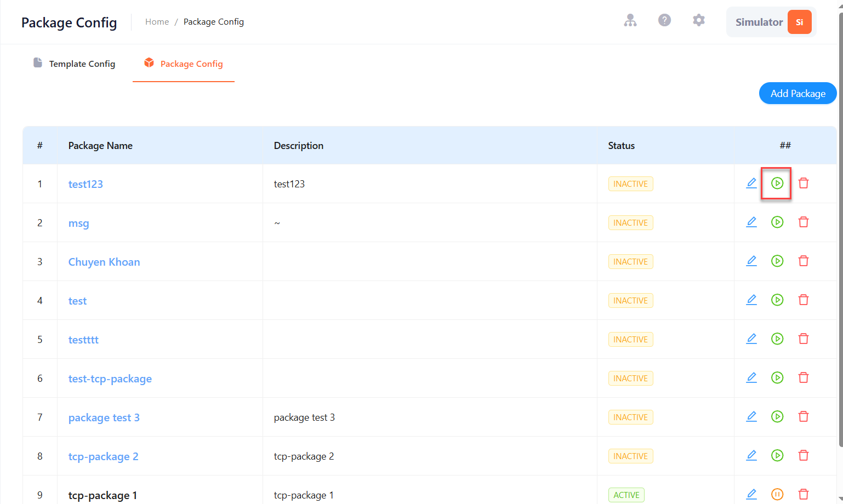Delete tcp-package 1
The height and width of the screenshot is (504, 843).
pyautogui.click(x=804, y=494)
